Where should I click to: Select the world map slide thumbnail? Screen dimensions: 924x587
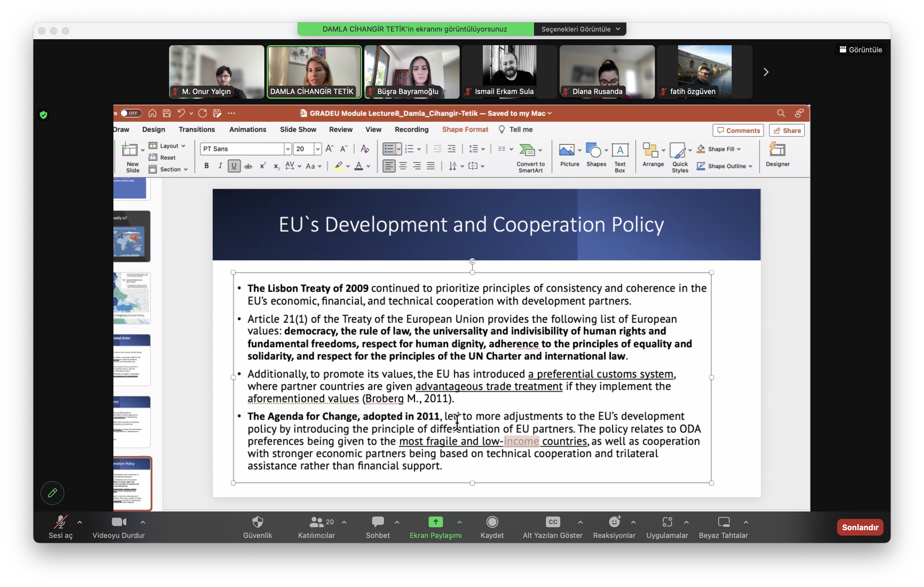point(131,237)
